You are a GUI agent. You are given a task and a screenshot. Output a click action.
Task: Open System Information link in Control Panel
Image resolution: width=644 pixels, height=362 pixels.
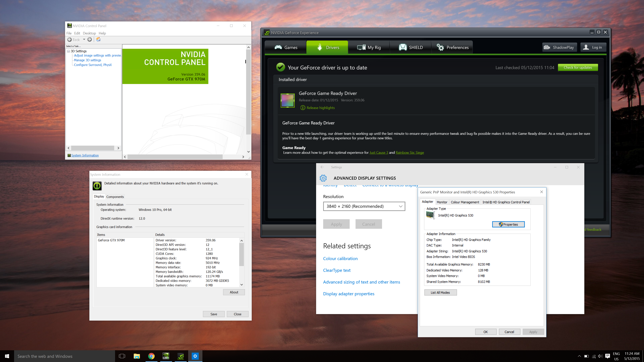point(85,155)
